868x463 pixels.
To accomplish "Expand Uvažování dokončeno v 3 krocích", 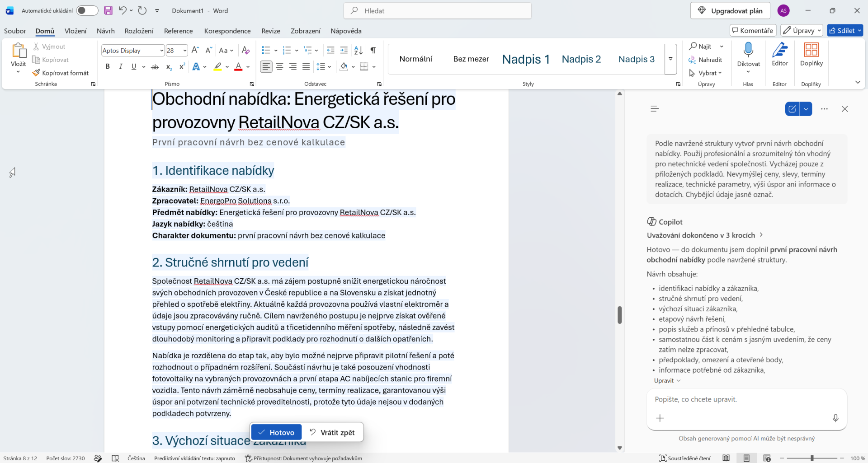I will point(705,235).
